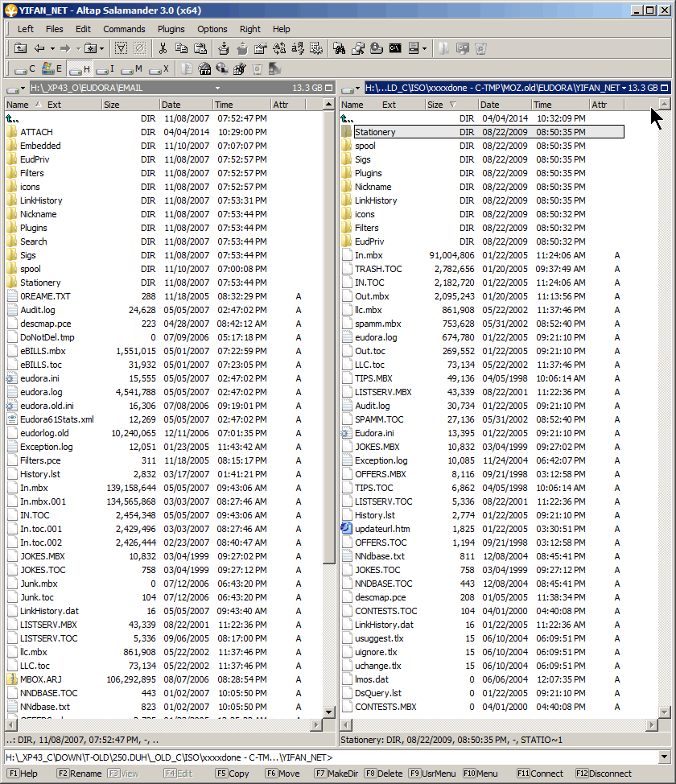The image size is (676, 784).
Task: Open right panel path history dropdown arrow
Action: tap(624, 88)
